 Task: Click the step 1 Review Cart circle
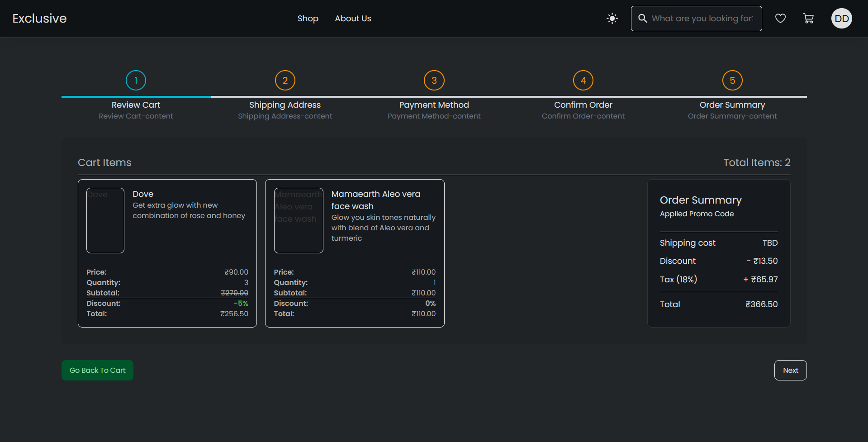click(136, 81)
